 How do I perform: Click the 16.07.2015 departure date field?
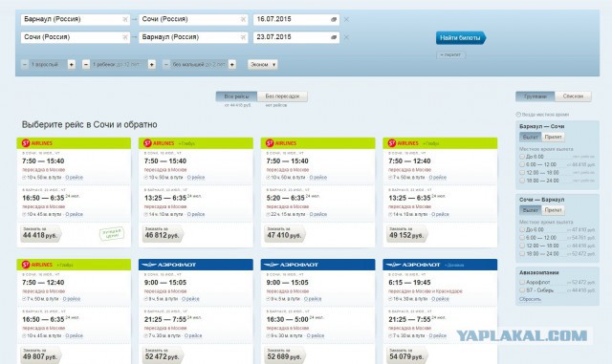[296, 19]
